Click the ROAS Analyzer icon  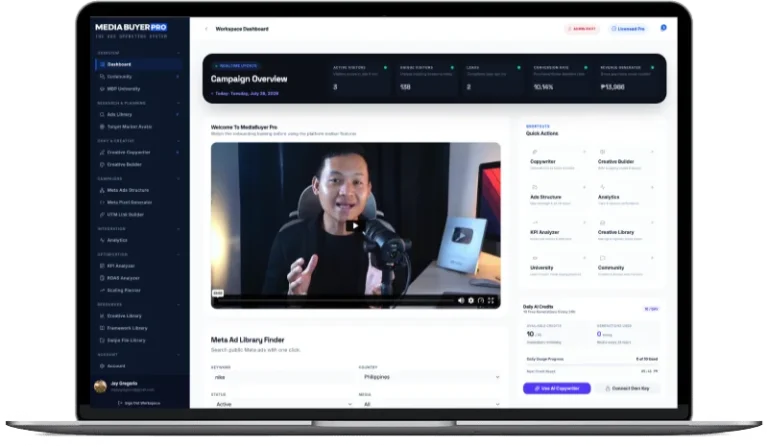pos(102,278)
